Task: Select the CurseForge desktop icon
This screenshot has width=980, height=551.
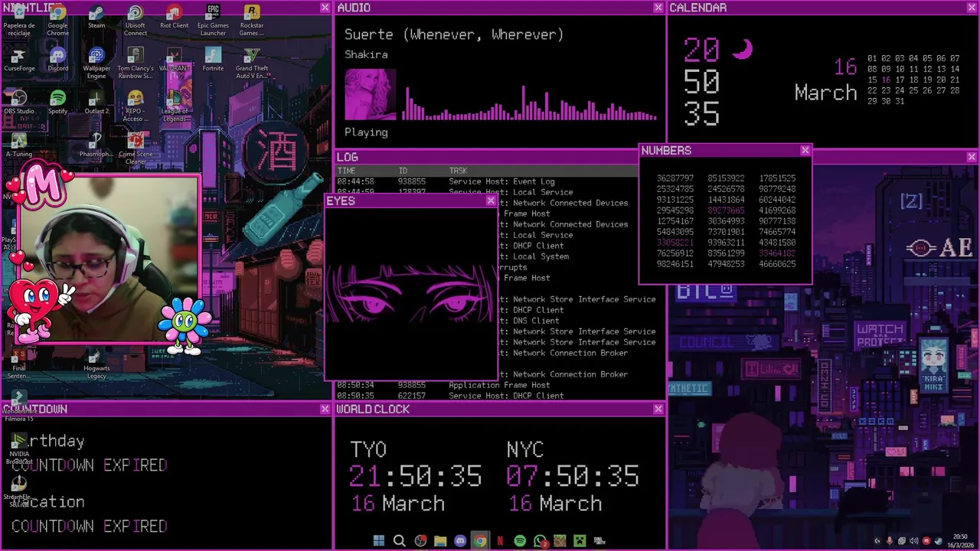Action: point(18,60)
